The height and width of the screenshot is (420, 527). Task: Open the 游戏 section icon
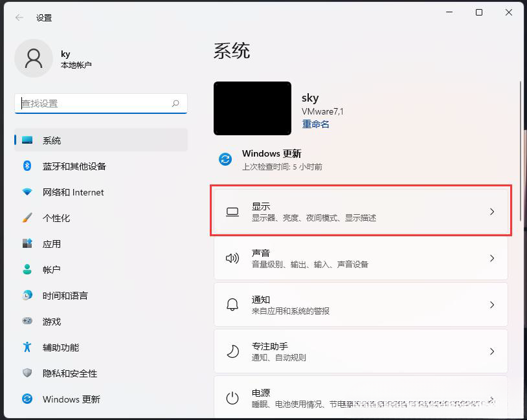[x=27, y=322]
